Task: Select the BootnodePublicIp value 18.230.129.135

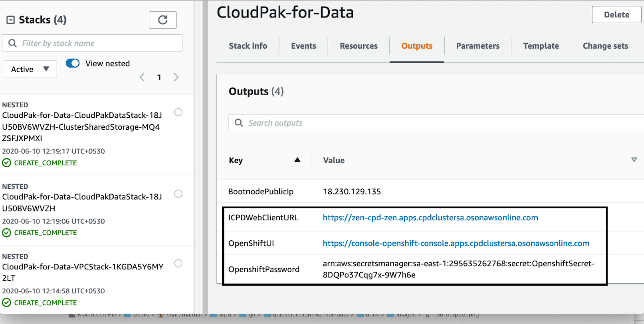Action: (352, 192)
